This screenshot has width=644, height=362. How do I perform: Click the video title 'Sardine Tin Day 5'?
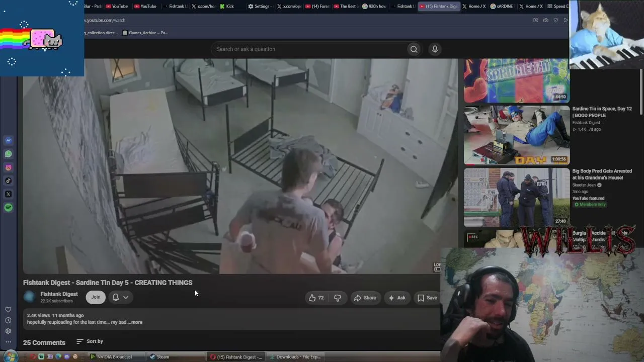108,283
